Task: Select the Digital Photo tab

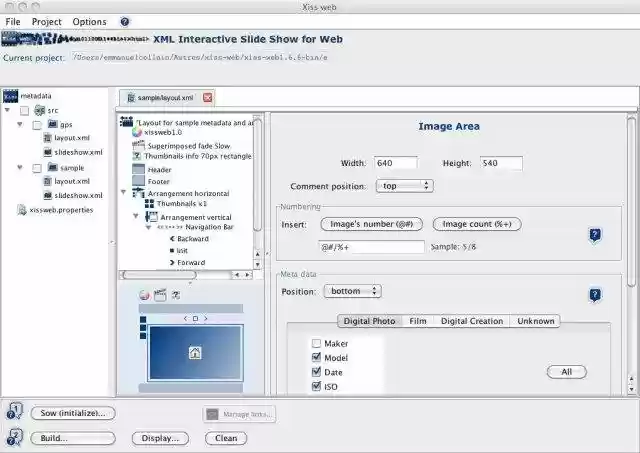Action: click(x=369, y=321)
